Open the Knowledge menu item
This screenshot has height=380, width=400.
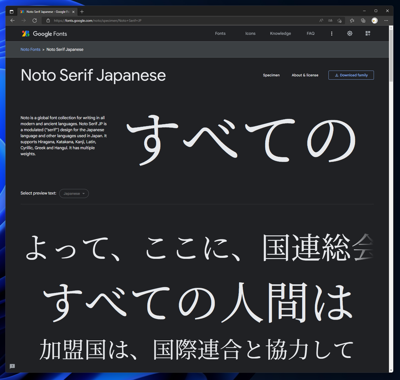pos(280,34)
